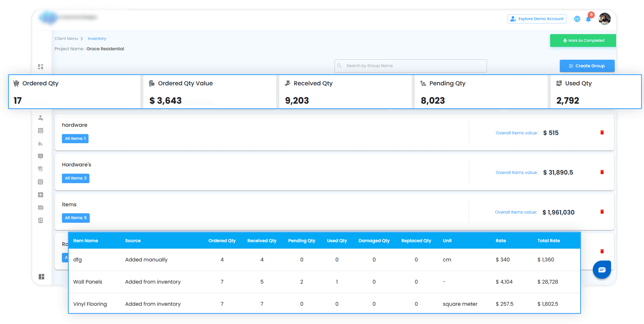Sort by Item Name column header
Image resolution: width=644 pixels, height=324 pixels.
pos(85,241)
